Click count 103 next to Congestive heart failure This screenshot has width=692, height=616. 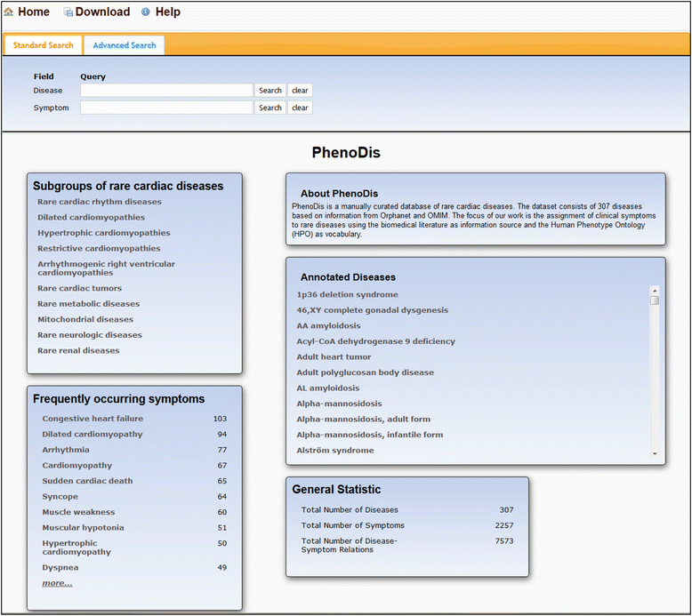(220, 419)
